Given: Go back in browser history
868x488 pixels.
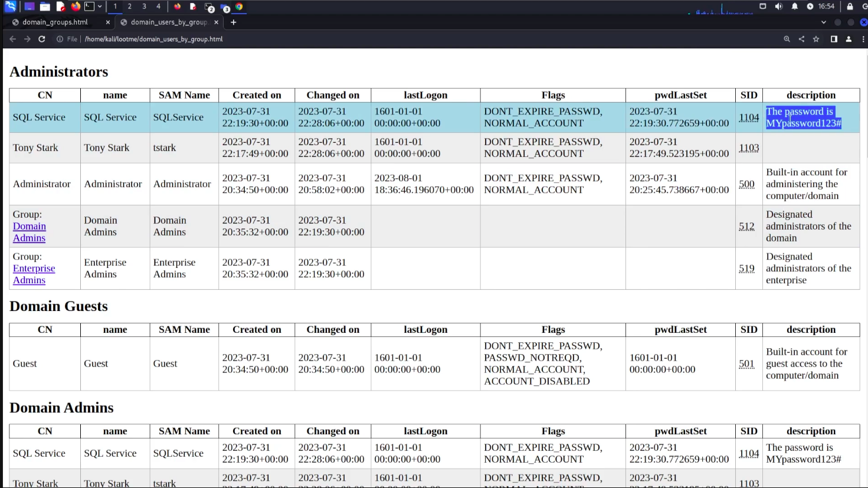Looking at the screenshot, I should pos(12,39).
